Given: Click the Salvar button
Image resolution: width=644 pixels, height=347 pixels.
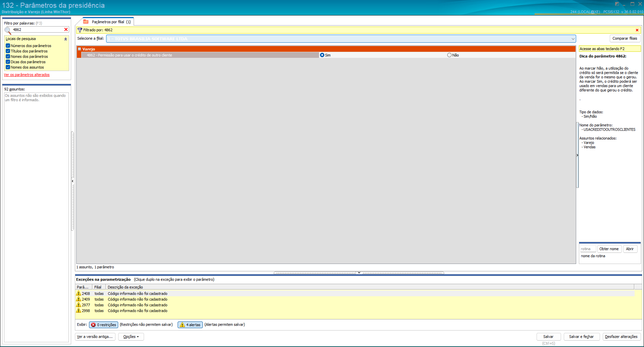Looking at the screenshot, I should (x=548, y=337).
